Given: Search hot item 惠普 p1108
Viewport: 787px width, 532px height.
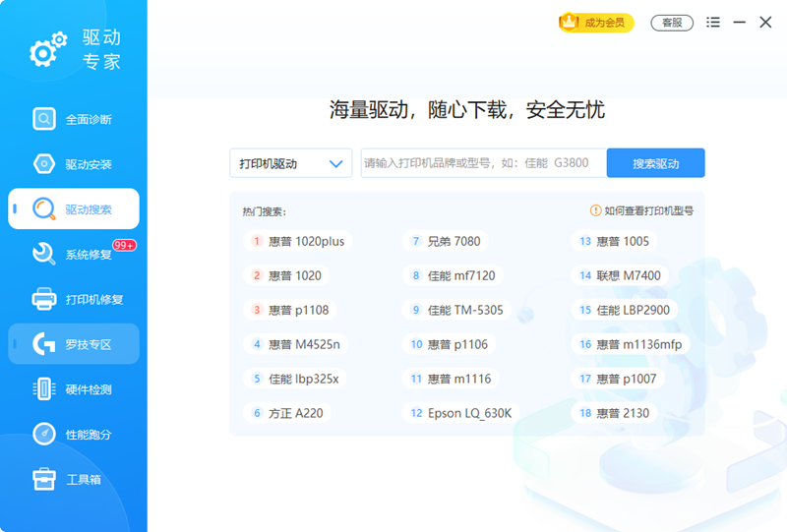Looking at the screenshot, I should pos(290,310).
